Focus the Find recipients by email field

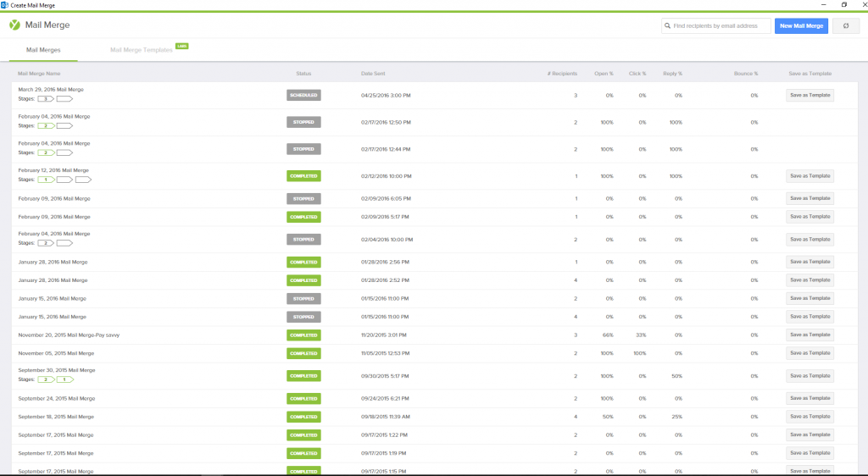pyautogui.click(x=720, y=26)
